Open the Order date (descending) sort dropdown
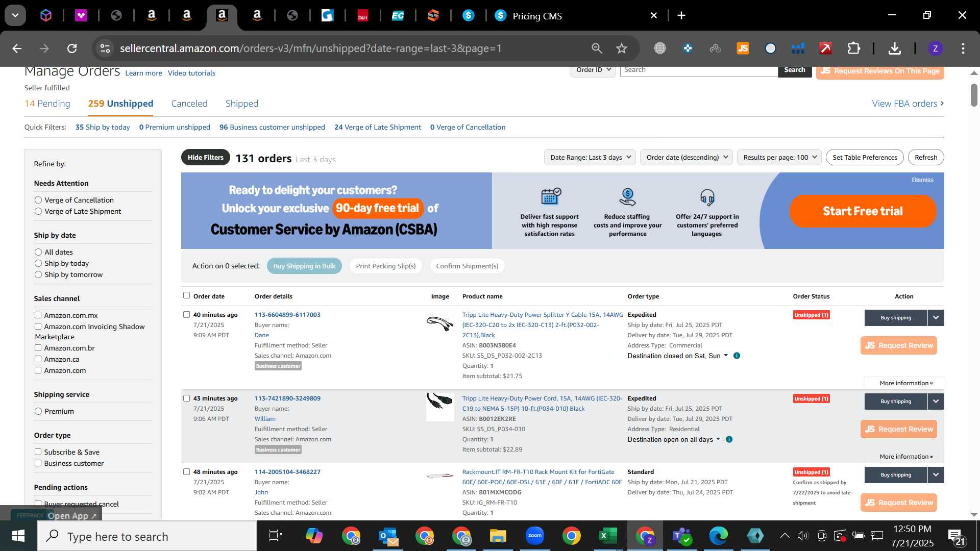 point(687,157)
